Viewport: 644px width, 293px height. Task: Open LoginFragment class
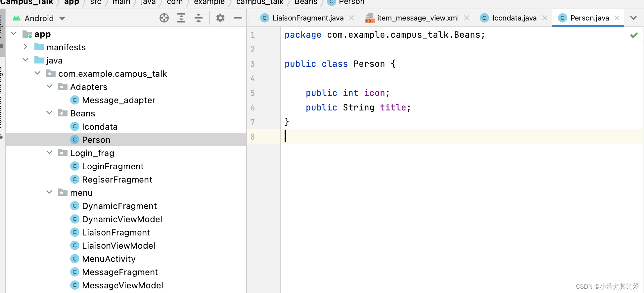(x=113, y=166)
